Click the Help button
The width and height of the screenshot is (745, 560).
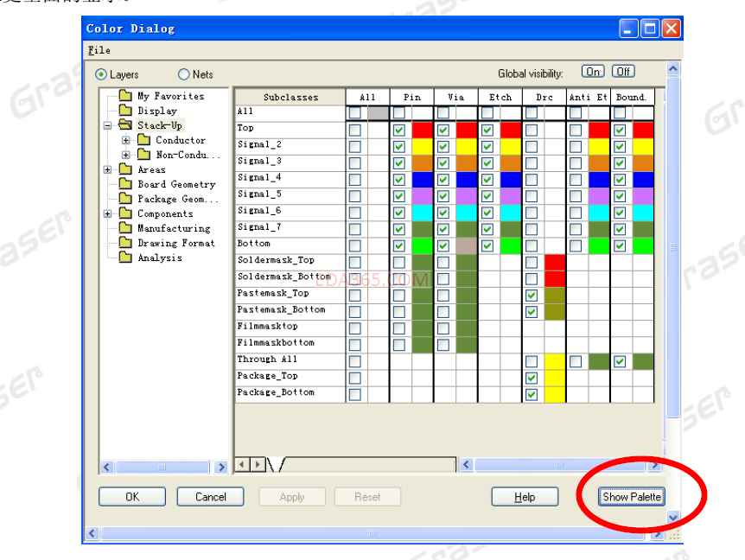click(x=525, y=497)
